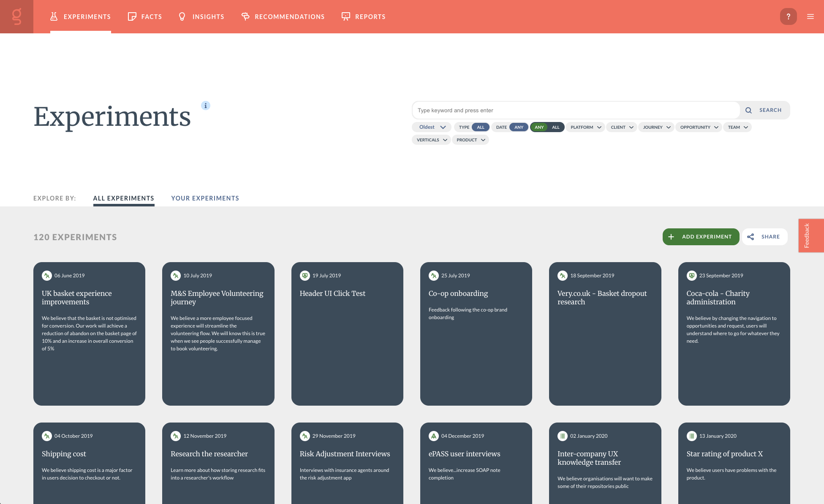Expand the VERTICALS filter dropdown
This screenshot has height=504, width=824.
click(431, 140)
